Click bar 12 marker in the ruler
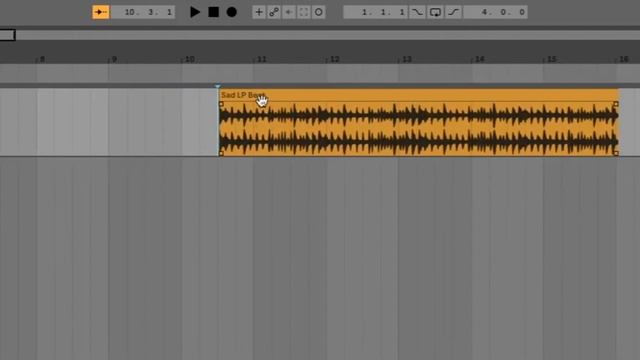 [x=334, y=59]
